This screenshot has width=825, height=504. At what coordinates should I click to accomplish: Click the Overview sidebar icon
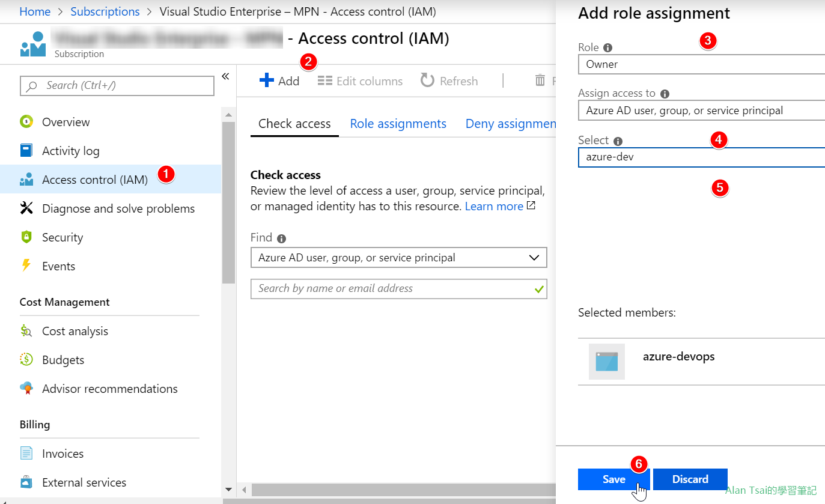(x=26, y=122)
